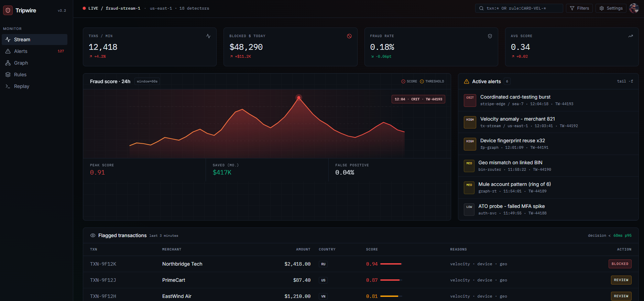Click the Tripwire shield logo icon
This screenshot has width=644, height=301.
point(8,10)
